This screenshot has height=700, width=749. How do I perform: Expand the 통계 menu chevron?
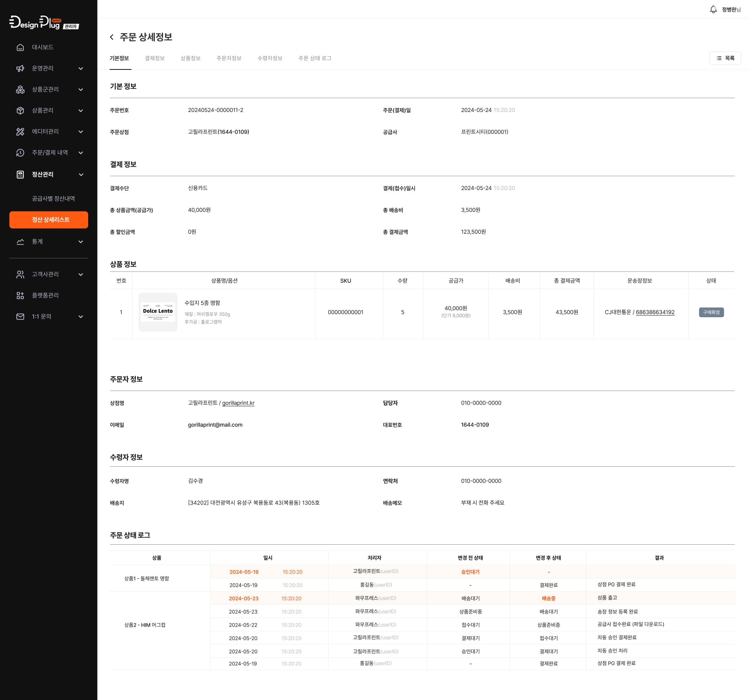tap(81, 242)
